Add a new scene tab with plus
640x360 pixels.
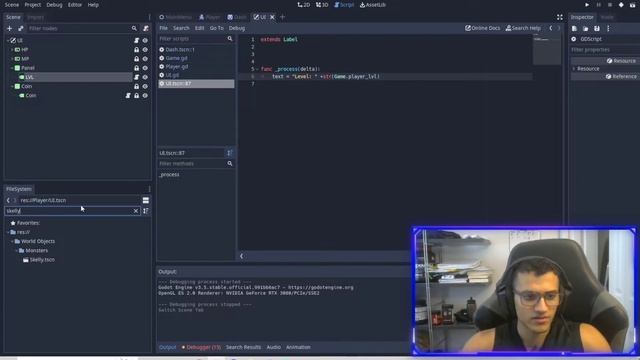pos(282,17)
